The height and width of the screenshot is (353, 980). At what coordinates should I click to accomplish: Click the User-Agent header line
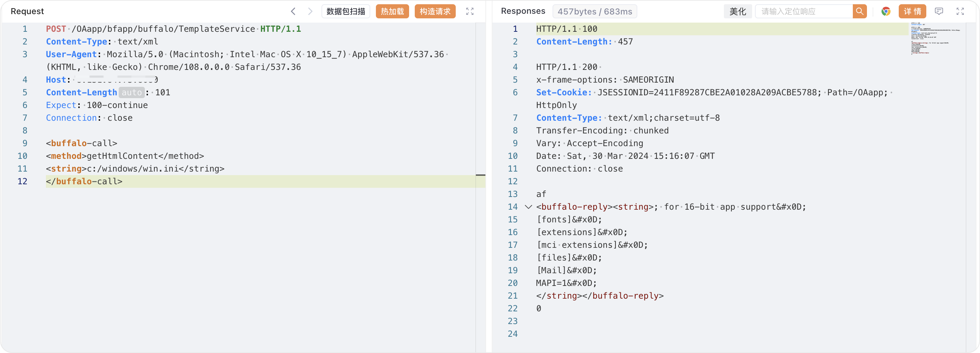point(247,61)
